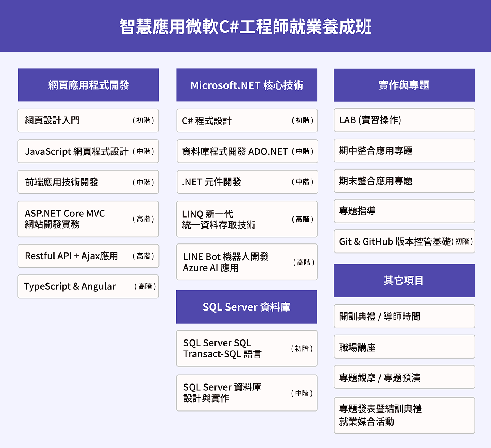Select the Restful API + Ajax應用 card
The image size is (491, 448).
coord(88,256)
